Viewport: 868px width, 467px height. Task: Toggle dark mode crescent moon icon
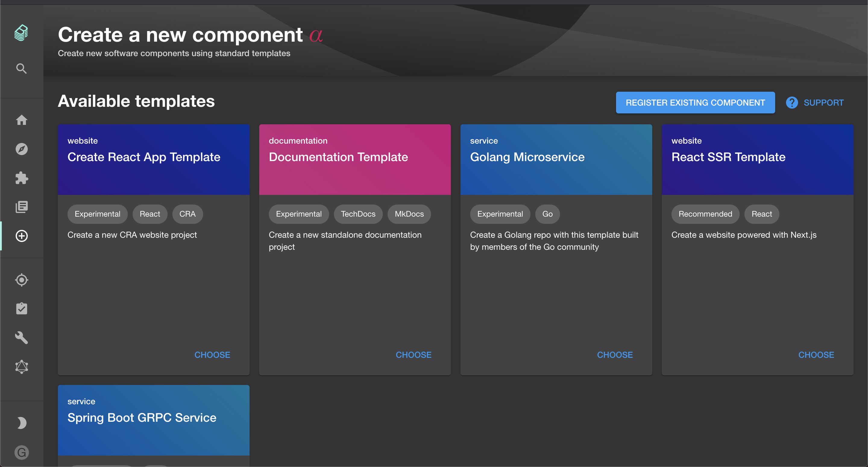(22, 423)
